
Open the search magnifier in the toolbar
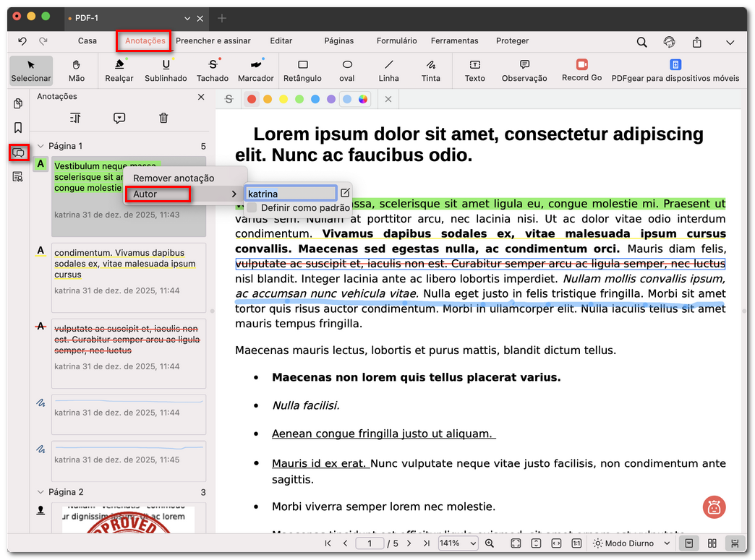[x=641, y=42]
